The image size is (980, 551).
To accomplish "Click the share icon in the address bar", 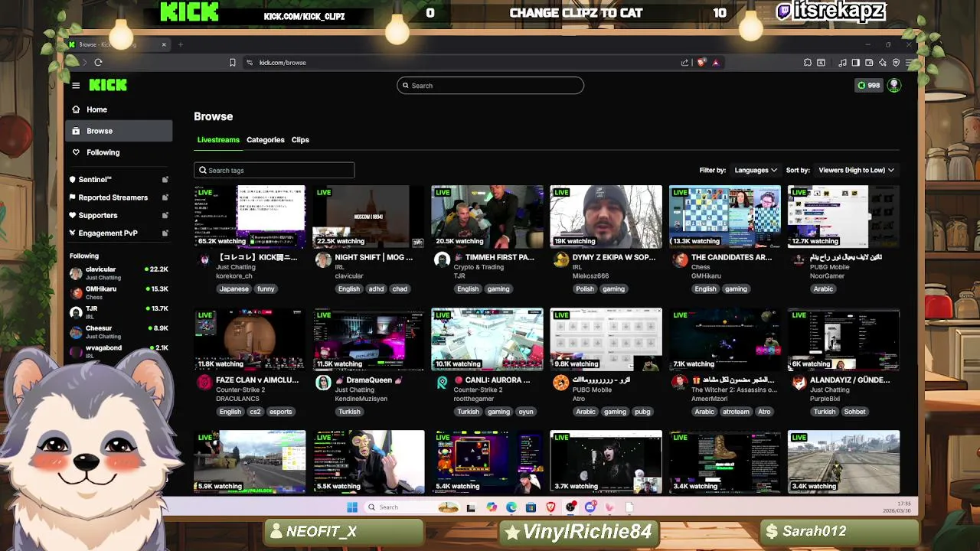I will [x=684, y=63].
